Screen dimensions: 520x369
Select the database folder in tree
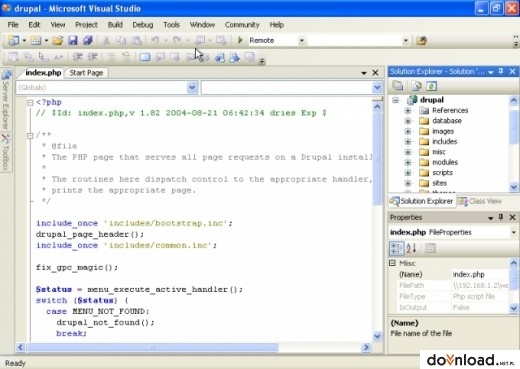coord(447,121)
